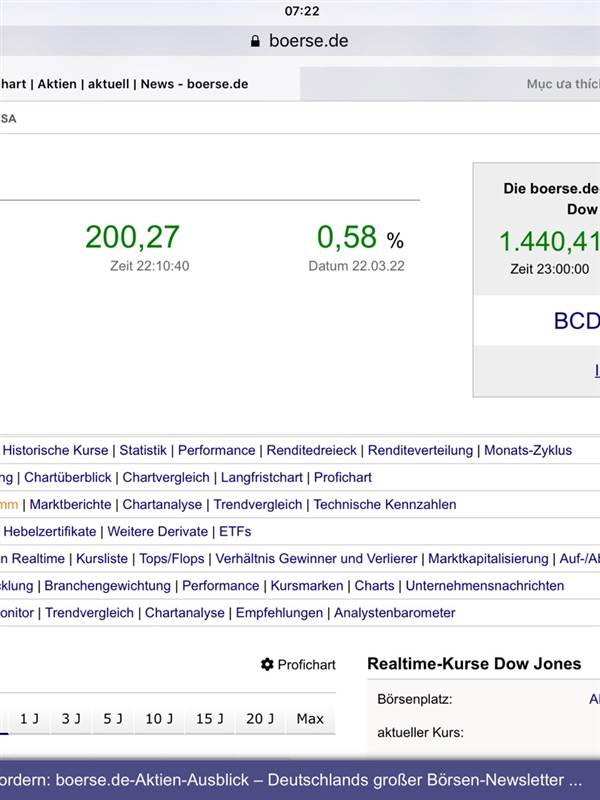600x800 pixels.
Task: Tap the boerse.de address bar
Action: pos(300,41)
